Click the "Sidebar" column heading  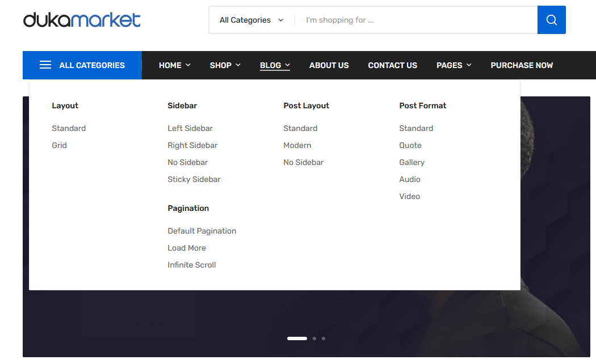(x=182, y=105)
